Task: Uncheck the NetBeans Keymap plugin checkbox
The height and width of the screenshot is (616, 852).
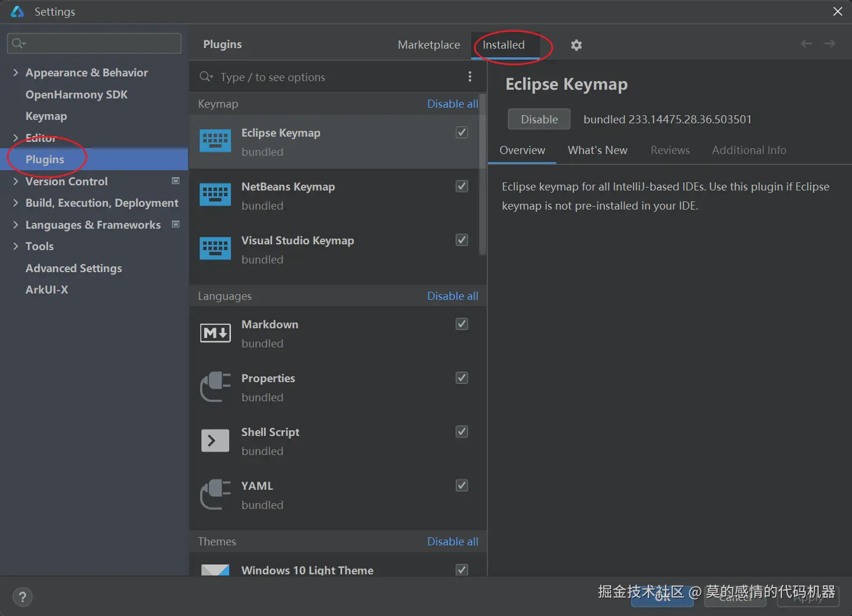Action: pyautogui.click(x=462, y=186)
